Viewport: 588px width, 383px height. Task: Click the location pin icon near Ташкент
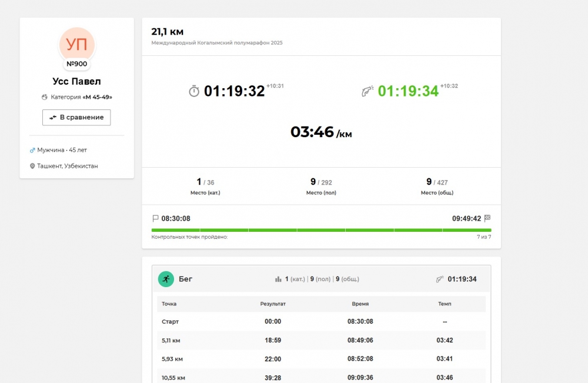pos(32,166)
